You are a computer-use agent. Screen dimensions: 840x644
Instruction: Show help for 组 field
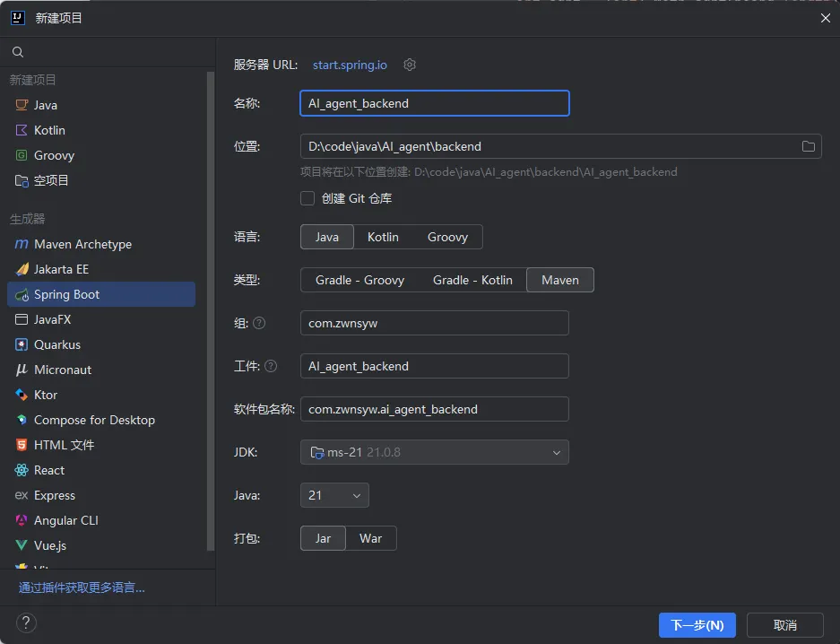(259, 323)
